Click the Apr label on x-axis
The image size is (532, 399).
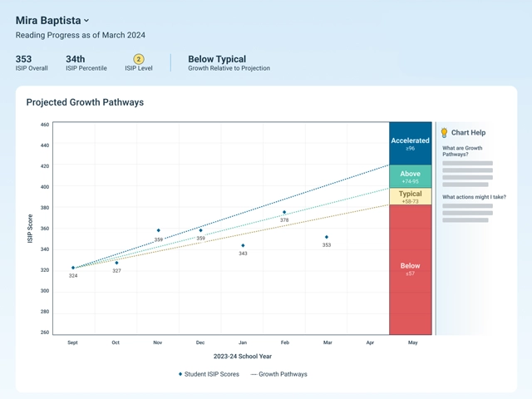coord(370,342)
